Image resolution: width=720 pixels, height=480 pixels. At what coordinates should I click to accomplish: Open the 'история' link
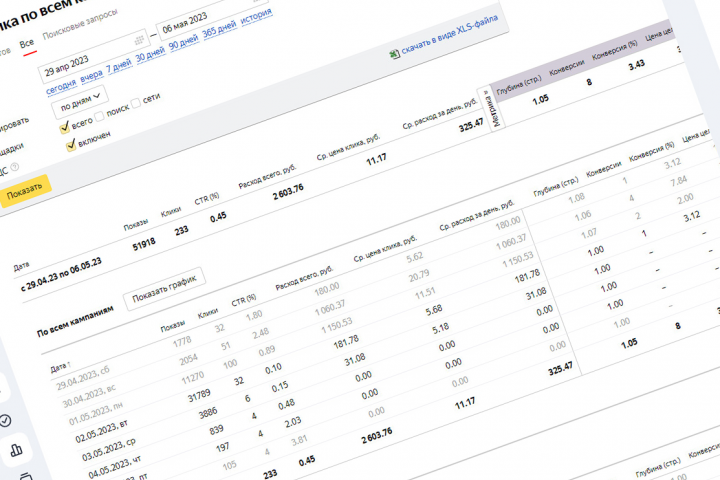tap(256, 16)
